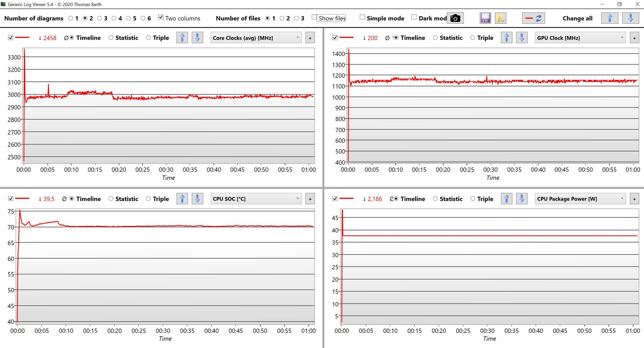Click red line color swatch in CPU Package Power panel
The height and width of the screenshot is (348, 644).
[x=346, y=199]
